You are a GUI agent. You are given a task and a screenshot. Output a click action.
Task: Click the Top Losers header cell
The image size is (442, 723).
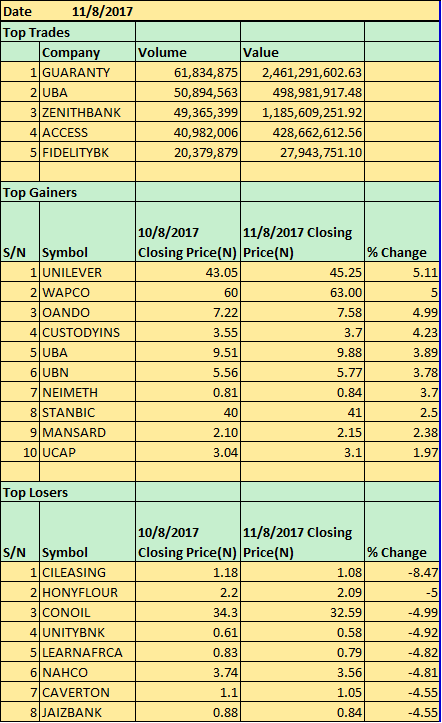pos(68,492)
